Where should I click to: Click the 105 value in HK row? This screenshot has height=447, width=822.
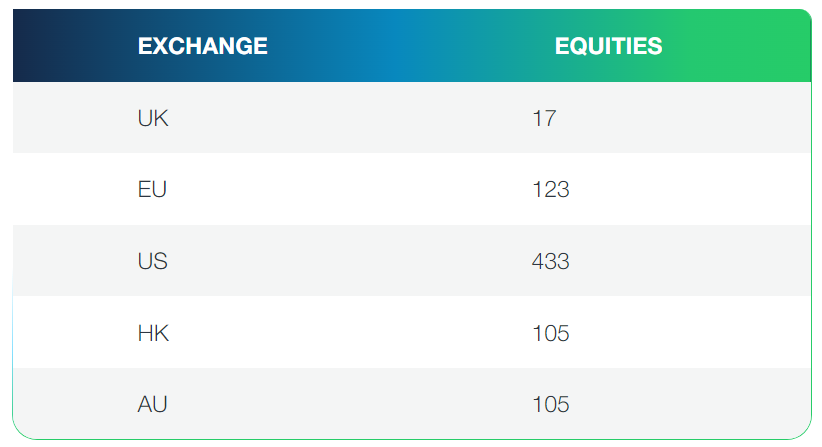tap(551, 333)
